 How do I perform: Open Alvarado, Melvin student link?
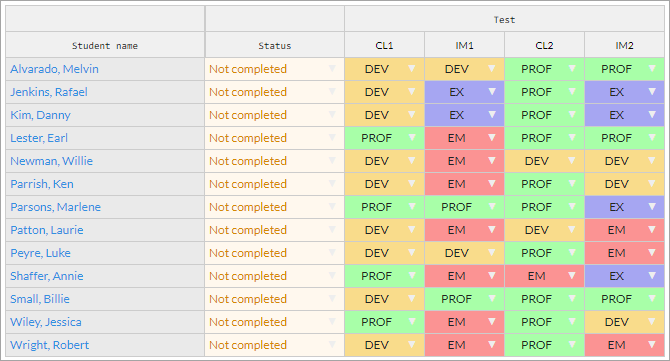pyautogui.click(x=54, y=69)
